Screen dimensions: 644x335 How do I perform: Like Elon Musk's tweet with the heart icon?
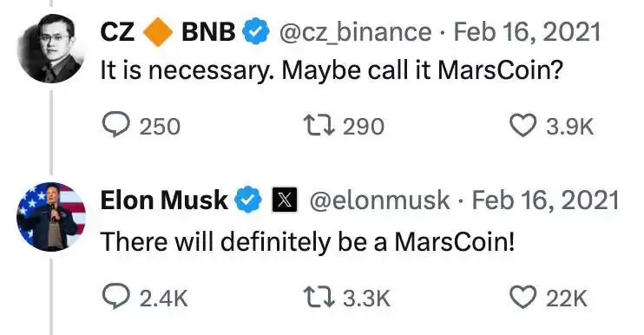pyautogui.click(x=522, y=298)
